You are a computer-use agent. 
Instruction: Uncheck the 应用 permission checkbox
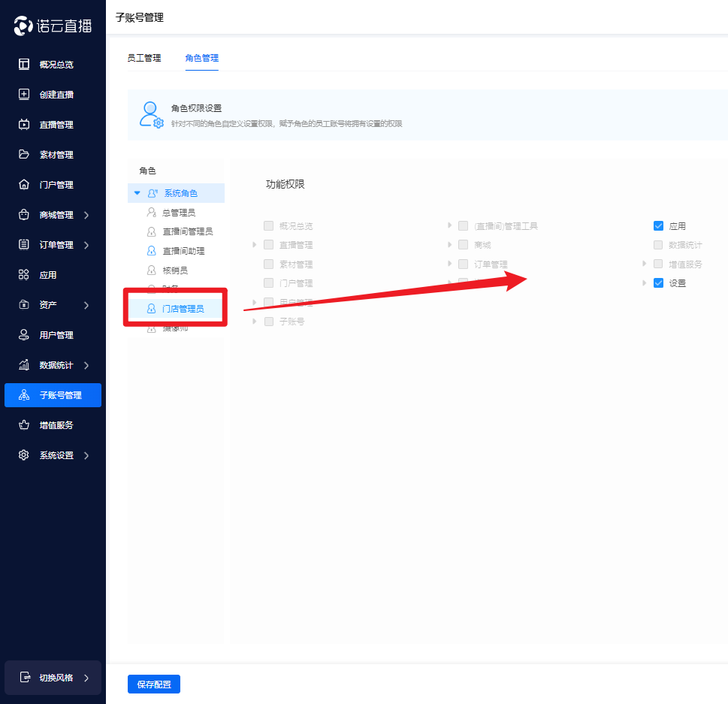coord(659,226)
